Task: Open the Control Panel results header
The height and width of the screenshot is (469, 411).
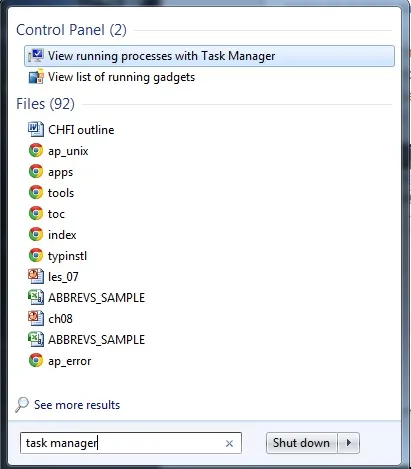Action: pyautogui.click(x=71, y=30)
